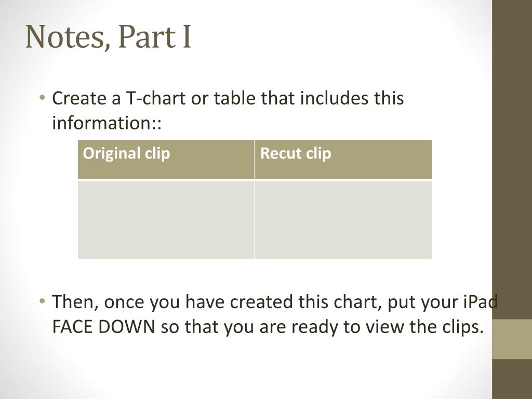
Task: Click the divider between the two table columns
Action: pos(255,199)
